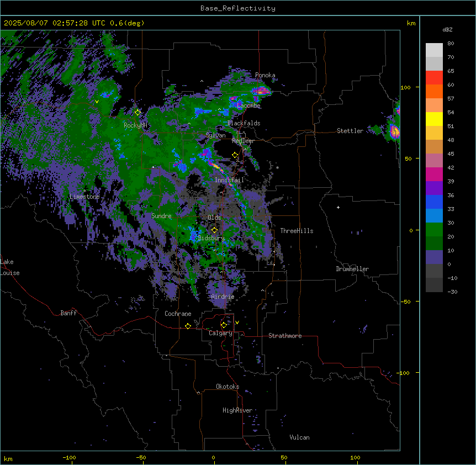Click the Innisfail city label
The width and height of the screenshot is (476, 465).
tap(229, 180)
